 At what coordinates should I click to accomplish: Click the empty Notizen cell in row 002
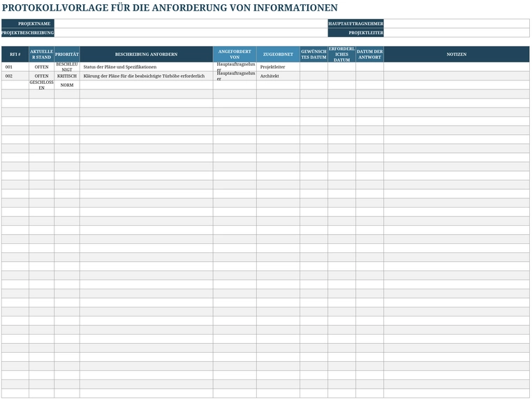click(x=457, y=76)
